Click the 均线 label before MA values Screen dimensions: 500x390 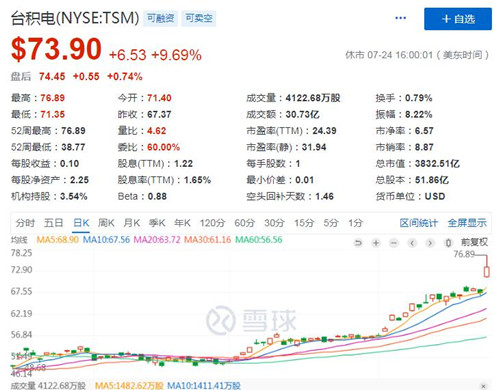(19, 240)
